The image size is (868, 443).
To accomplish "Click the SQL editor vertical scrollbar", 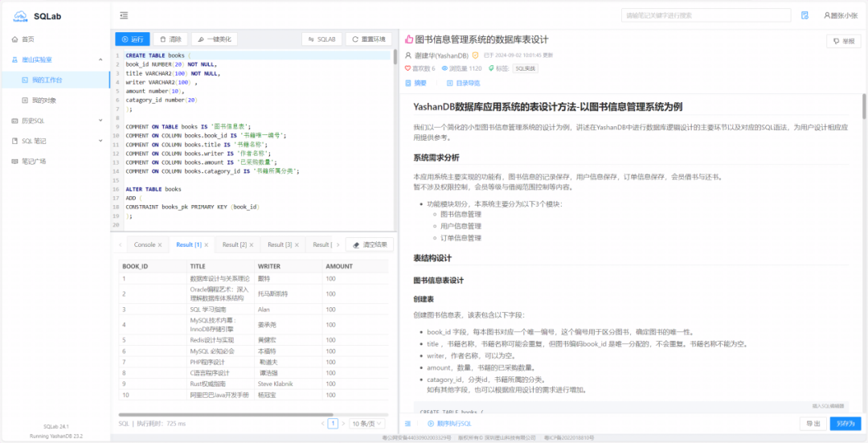I will coord(395,56).
